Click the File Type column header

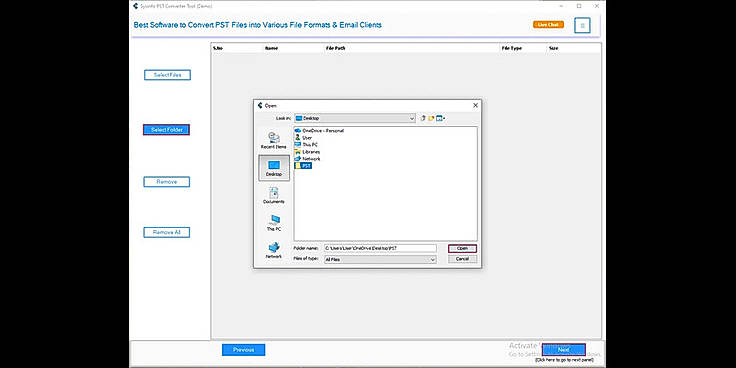pyautogui.click(x=512, y=48)
